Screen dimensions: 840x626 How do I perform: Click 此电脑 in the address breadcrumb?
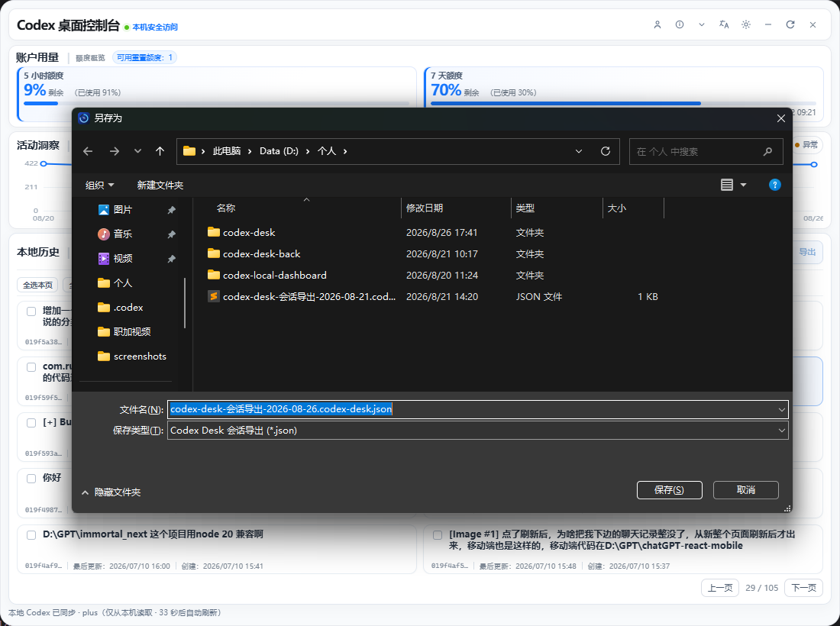click(227, 152)
